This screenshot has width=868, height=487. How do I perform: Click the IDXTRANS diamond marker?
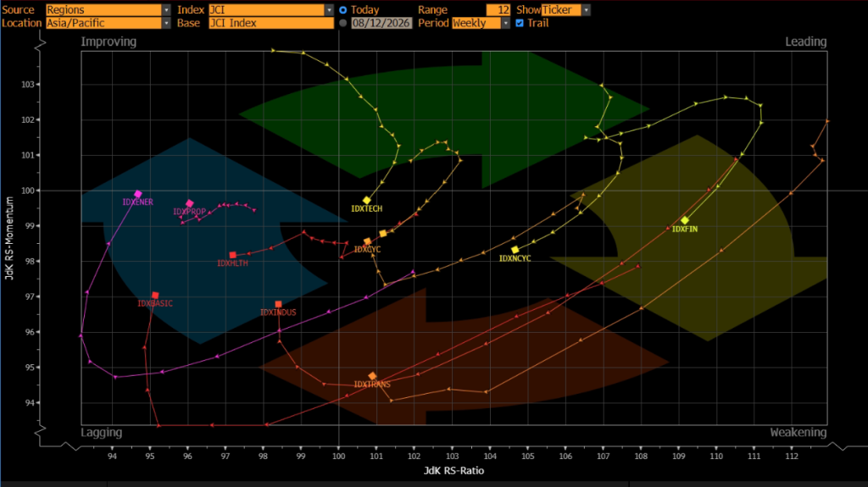pos(372,376)
